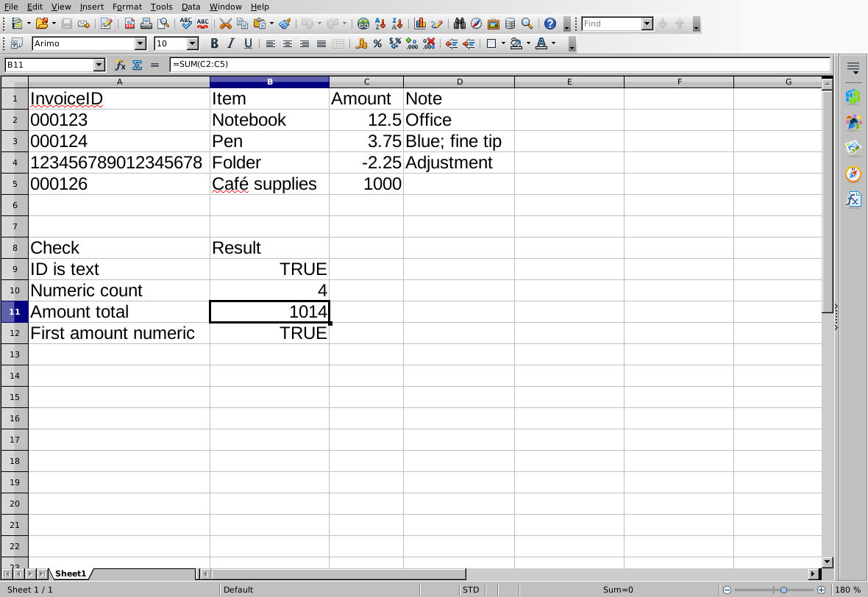Open the Font Color dropdown arrow
The image size is (868, 597).
click(x=554, y=43)
